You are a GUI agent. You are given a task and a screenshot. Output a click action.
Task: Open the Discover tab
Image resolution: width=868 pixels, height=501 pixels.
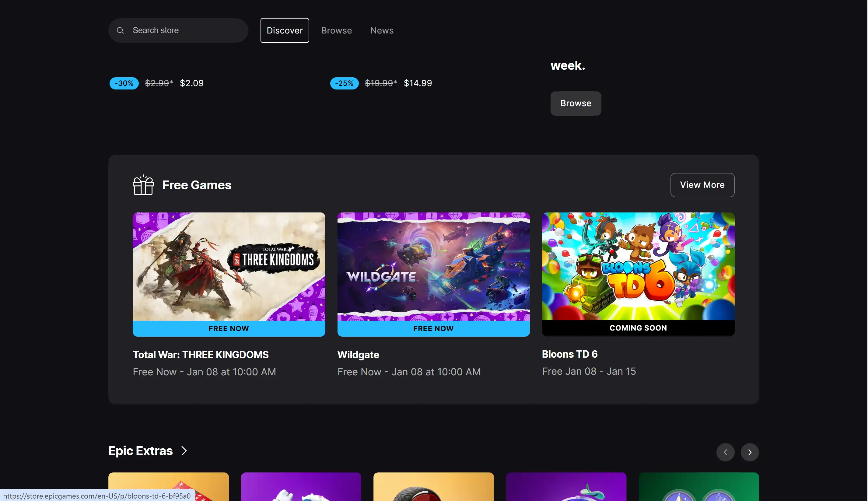point(285,30)
